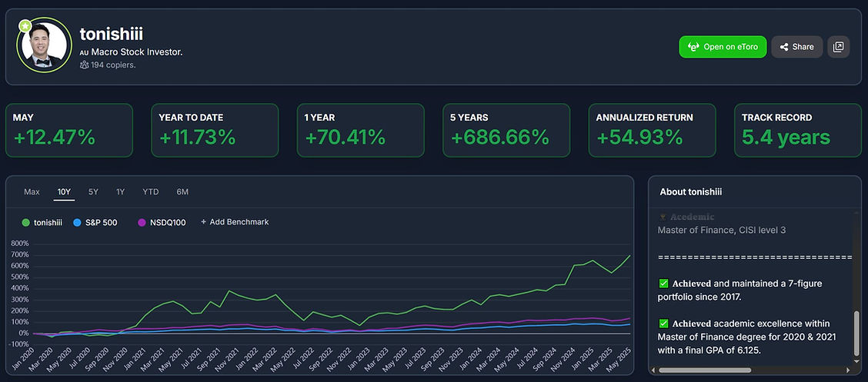Click the green checkmark beside academic excellence
868x382 pixels.
click(x=664, y=324)
